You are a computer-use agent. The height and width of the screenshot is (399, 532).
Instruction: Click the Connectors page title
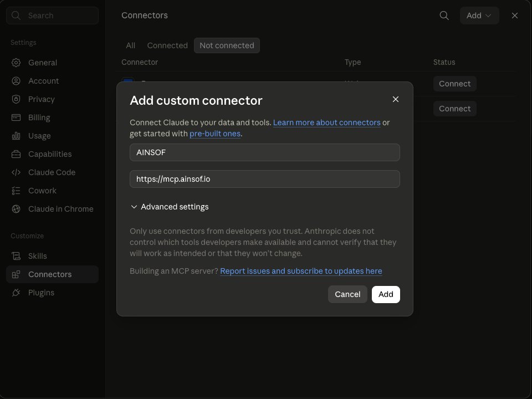(145, 16)
